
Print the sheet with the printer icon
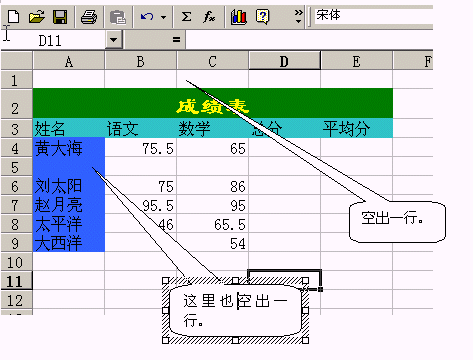tap(89, 17)
